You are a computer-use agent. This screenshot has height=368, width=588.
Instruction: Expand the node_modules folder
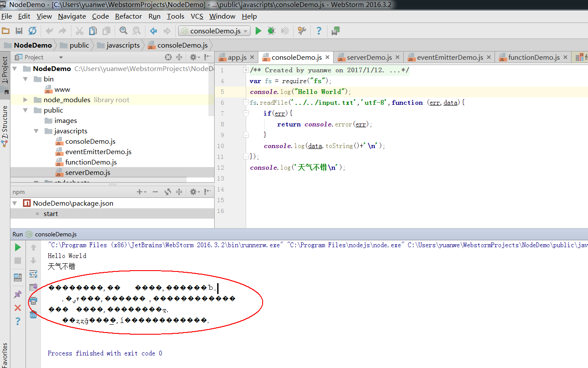26,100
